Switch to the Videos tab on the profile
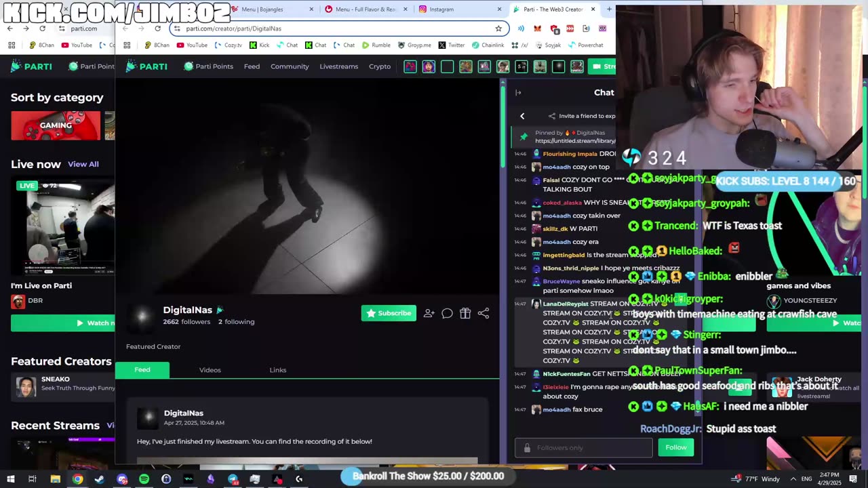 210,370
